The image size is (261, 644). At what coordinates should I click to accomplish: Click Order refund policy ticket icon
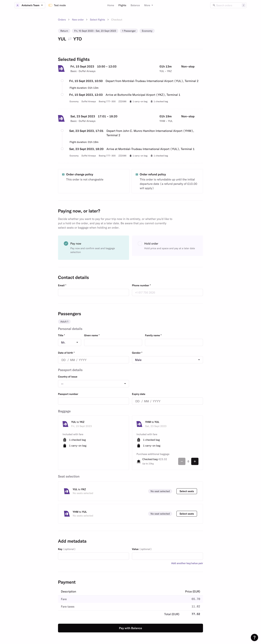[x=137, y=174]
